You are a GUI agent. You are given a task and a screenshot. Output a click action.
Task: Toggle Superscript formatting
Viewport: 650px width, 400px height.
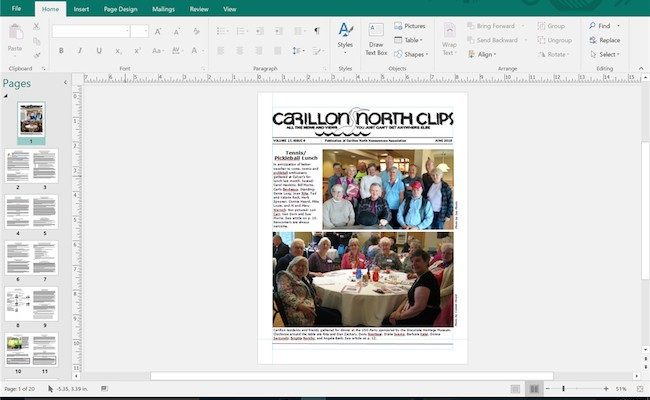137,51
